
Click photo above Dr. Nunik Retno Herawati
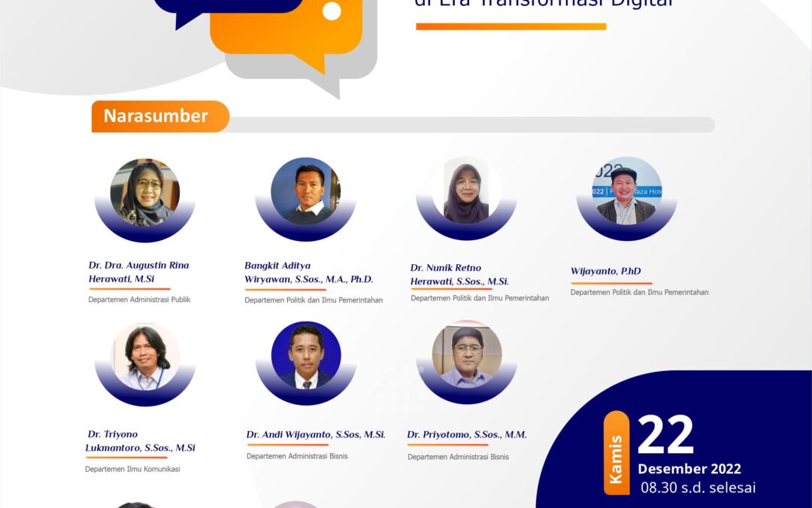click(467, 190)
